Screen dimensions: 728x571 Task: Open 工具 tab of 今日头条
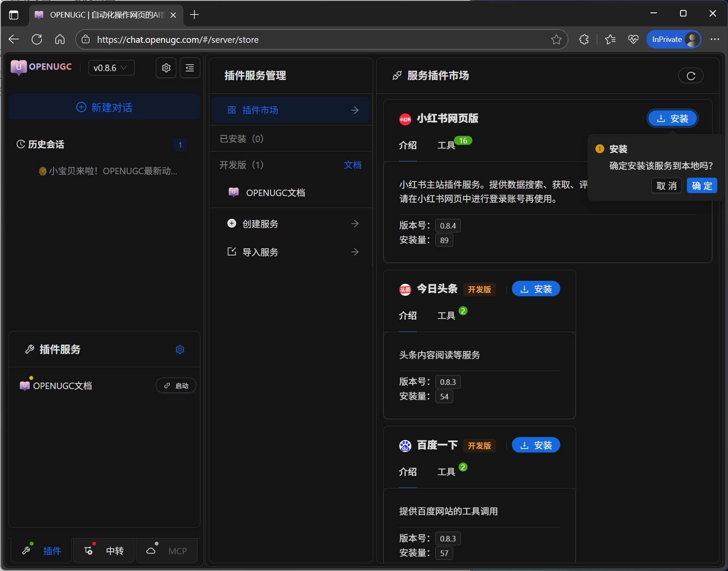click(x=446, y=315)
